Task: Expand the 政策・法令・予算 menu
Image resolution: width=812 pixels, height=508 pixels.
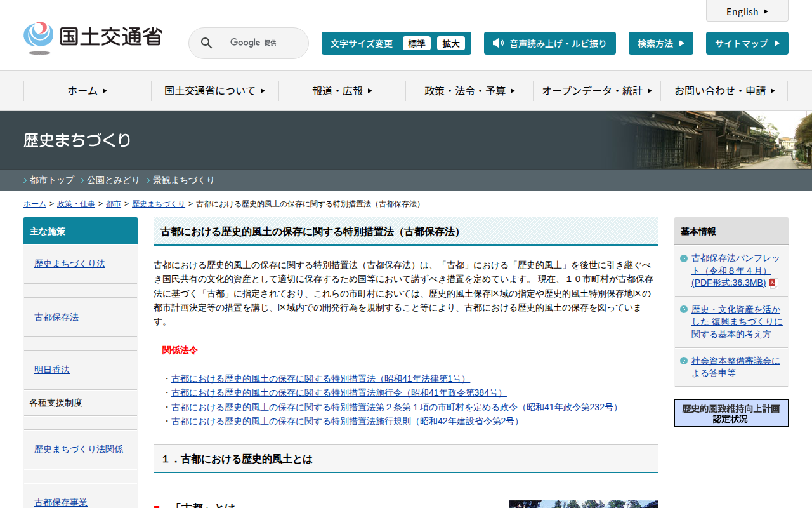Action: coord(469,91)
